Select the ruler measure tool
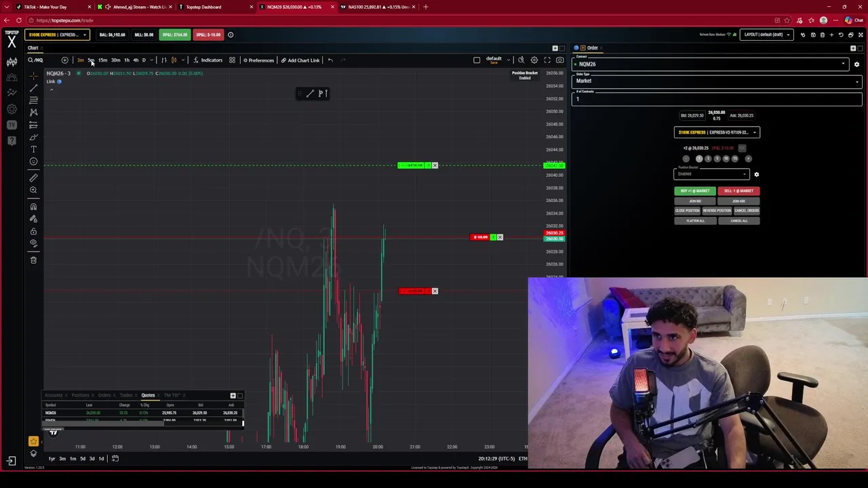 pos(33,178)
